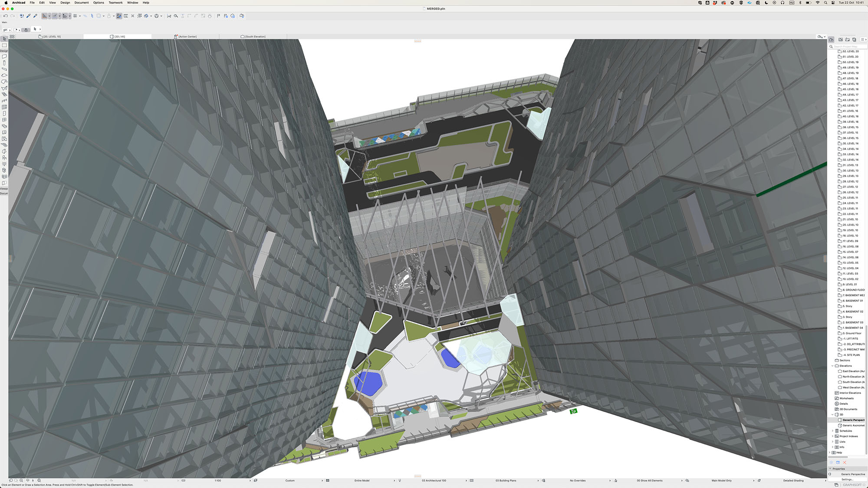The width and height of the screenshot is (868, 488).
Task: Open the grid snap dropdown arrow
Action: tap(80, 16)
